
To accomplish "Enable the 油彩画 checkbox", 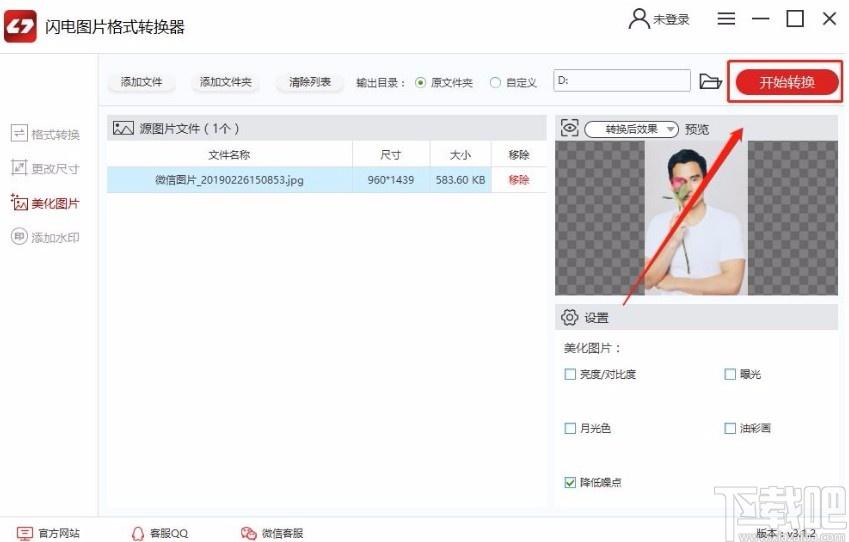I will [x=730, y=428].
